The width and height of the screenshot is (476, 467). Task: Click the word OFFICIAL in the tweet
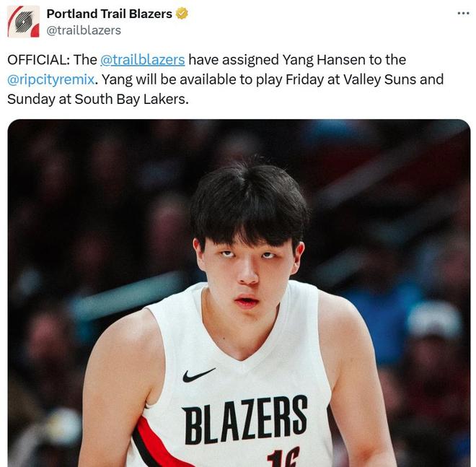(x=38, y=60)
